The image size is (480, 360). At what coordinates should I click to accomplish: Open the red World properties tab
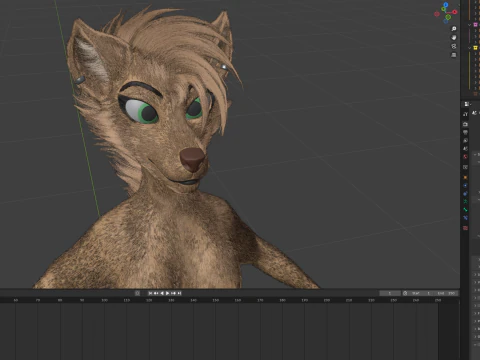click(x=465, y=157)
